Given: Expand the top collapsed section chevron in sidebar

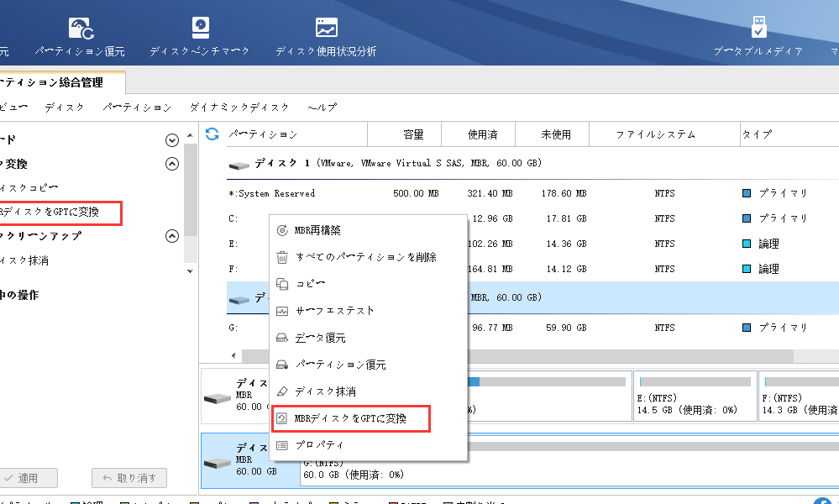Looking at the screenshot, I should [172, 140].
